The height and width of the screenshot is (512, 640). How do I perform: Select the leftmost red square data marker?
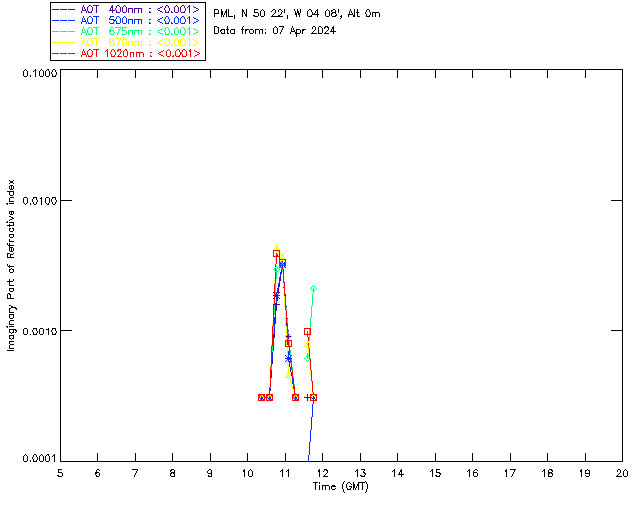[261, 397]
